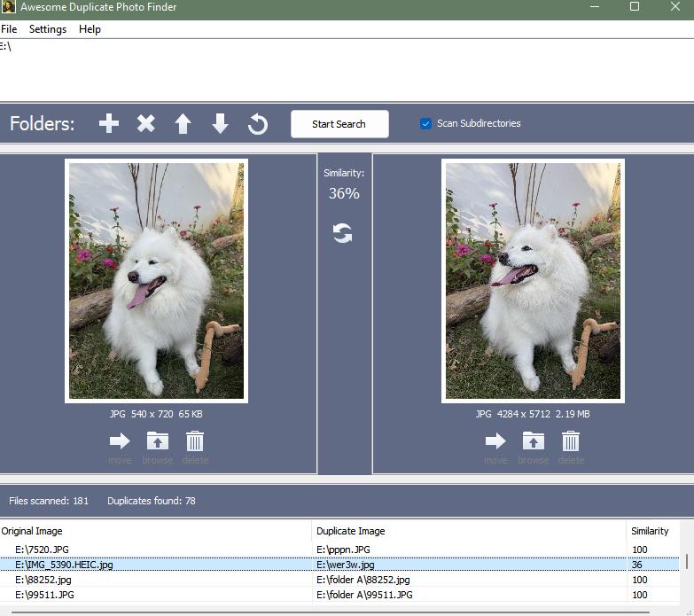Click browse folder icon under left image
694x616 pixels.
coord(157,441)
